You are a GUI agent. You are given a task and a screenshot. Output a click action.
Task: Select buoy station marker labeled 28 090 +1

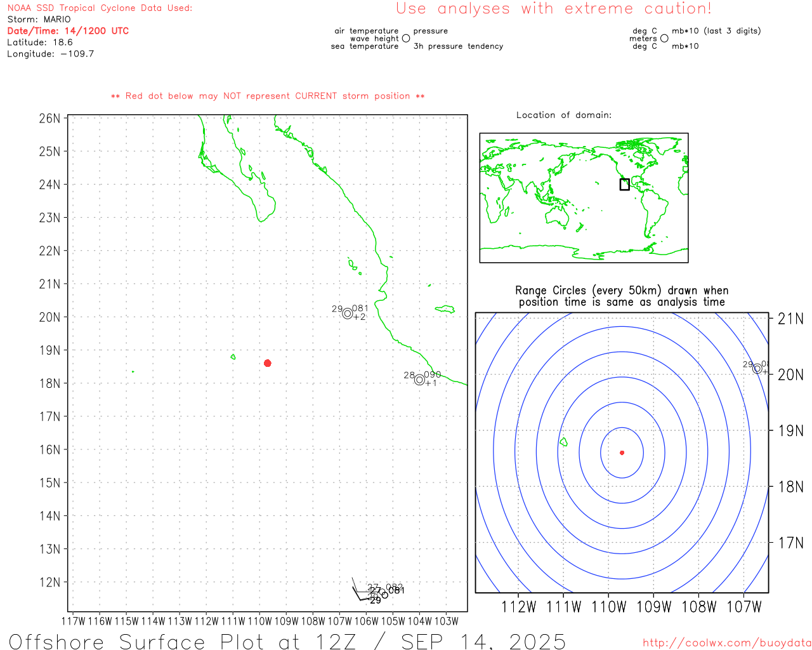(x=419, y=380)
